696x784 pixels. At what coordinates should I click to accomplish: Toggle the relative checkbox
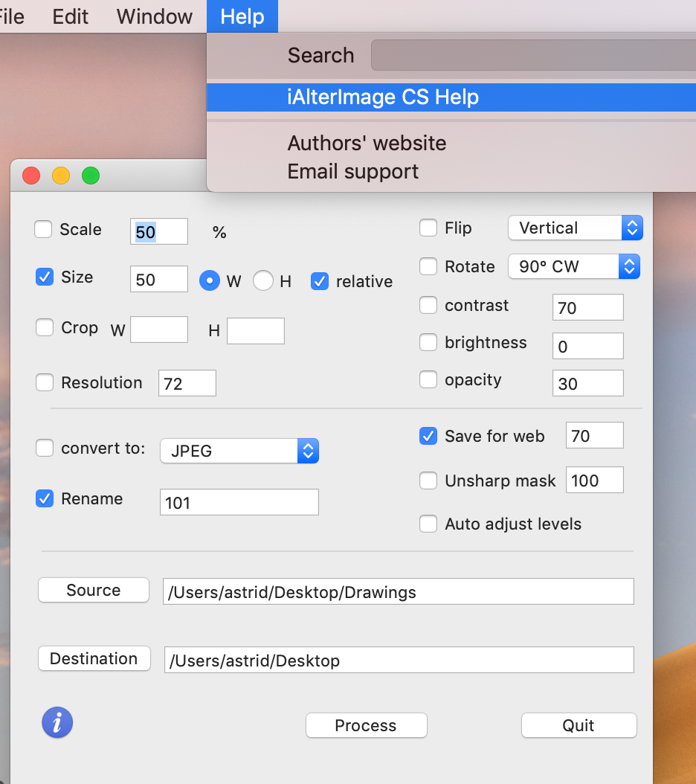pyautogui.click(x=320, y=281)
